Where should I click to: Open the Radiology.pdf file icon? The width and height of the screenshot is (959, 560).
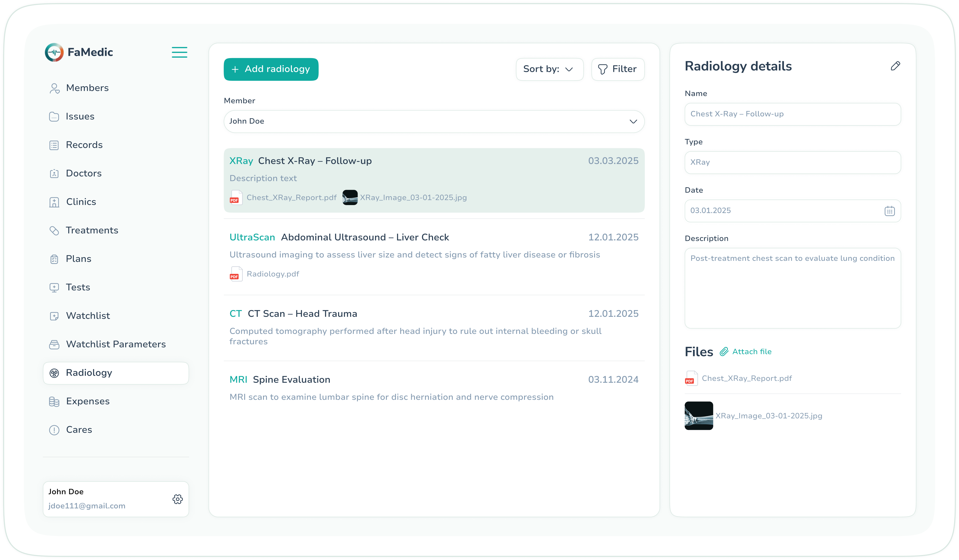(236, 274)
